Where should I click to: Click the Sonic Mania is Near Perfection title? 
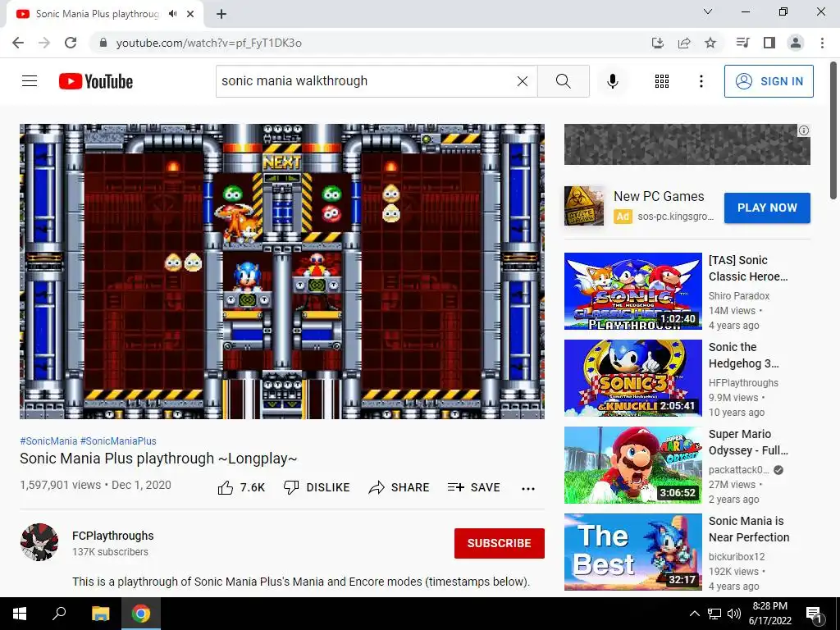[x=749, y=529]
